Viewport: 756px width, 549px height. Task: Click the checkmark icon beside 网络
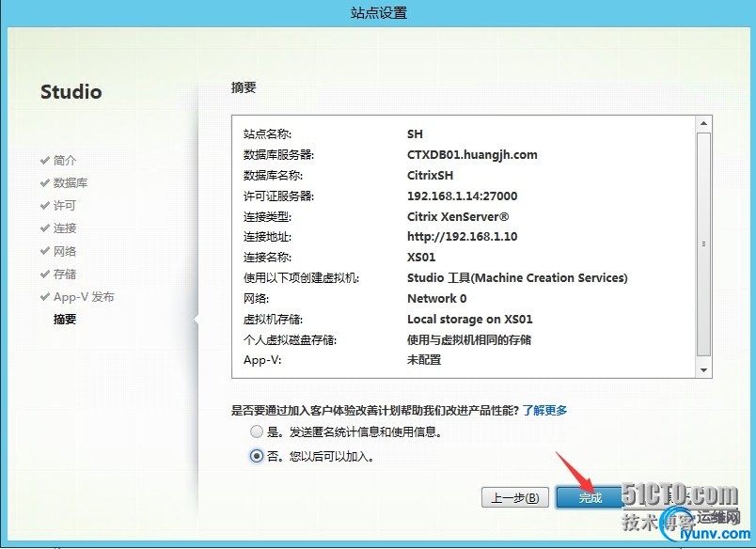click(x=45, y=251)
